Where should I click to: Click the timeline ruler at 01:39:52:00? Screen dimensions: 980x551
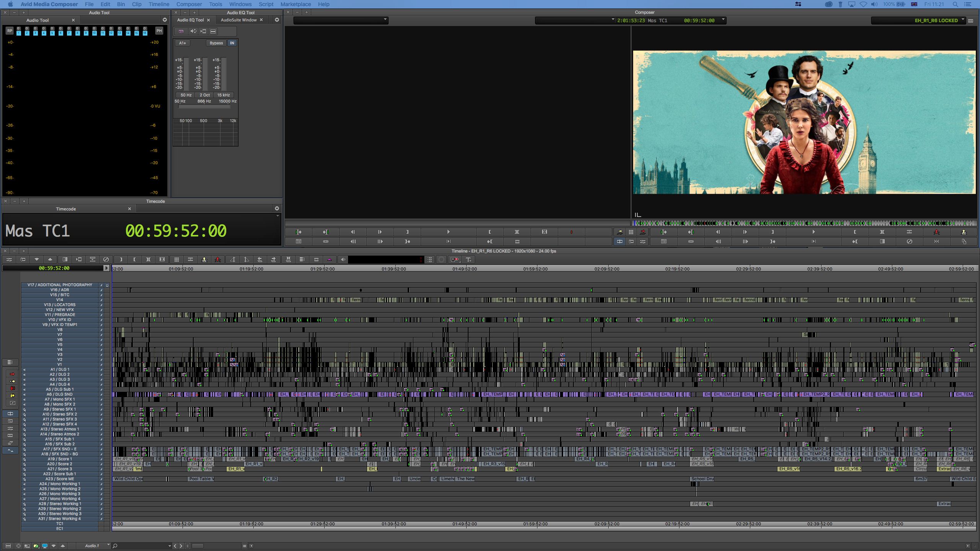point(394,269)
